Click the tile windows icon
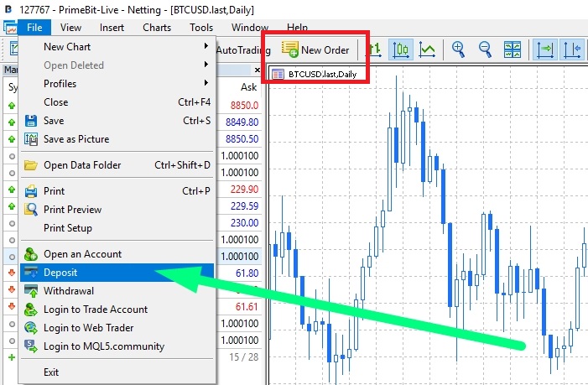 512,49
